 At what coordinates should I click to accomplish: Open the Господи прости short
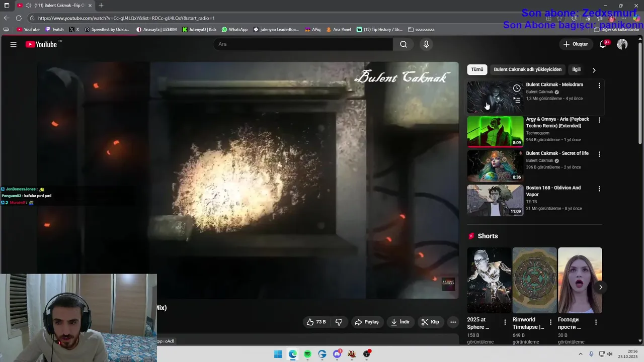tap(580, 280)
